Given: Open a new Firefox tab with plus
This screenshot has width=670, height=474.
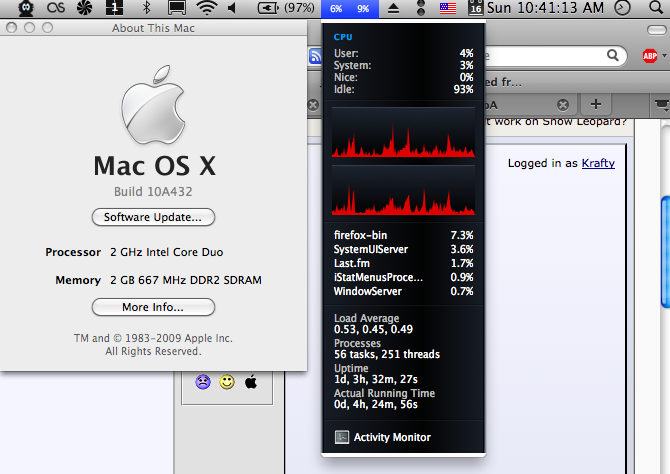Looking at the screenshot, I should 596,104.
